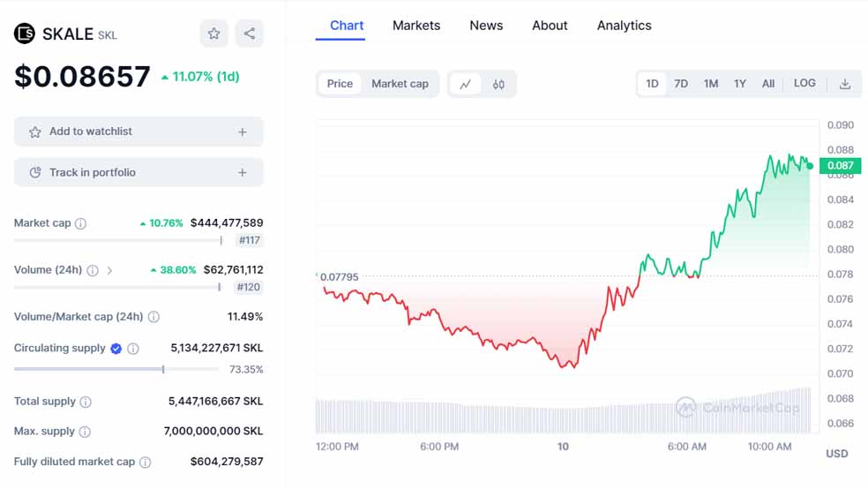This screenshot has width=868, height=489.
Task: Select the 7D time range
Action: coord(681,84)
